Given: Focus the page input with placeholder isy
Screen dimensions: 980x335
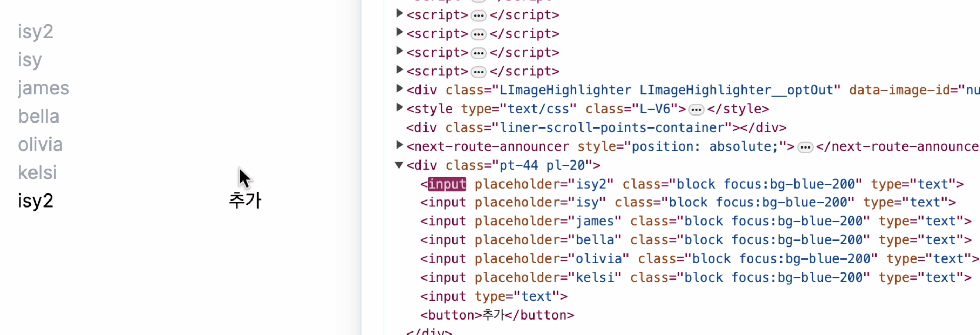Looking at the screenshot, I should pos(76,60).
